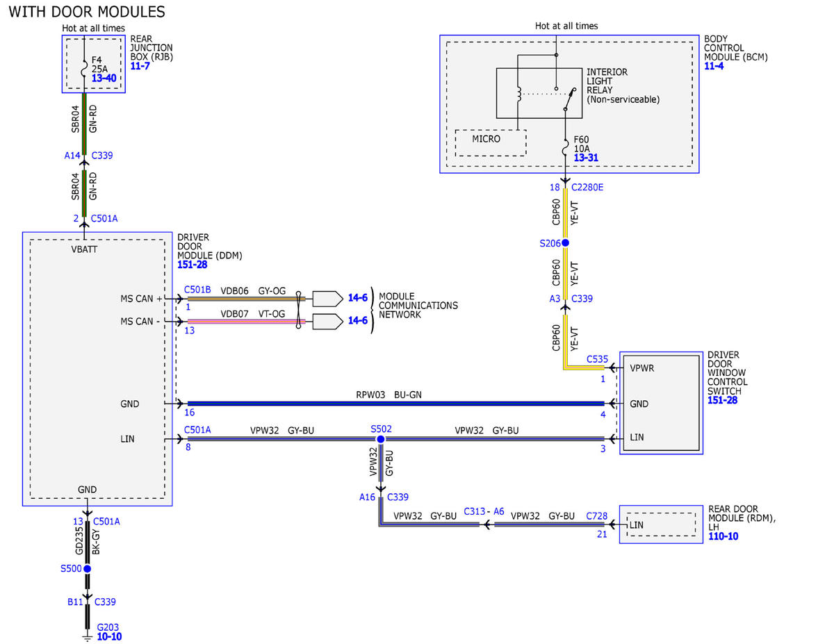Select the MICRO box label
The image size is (834, 644).
486,138
